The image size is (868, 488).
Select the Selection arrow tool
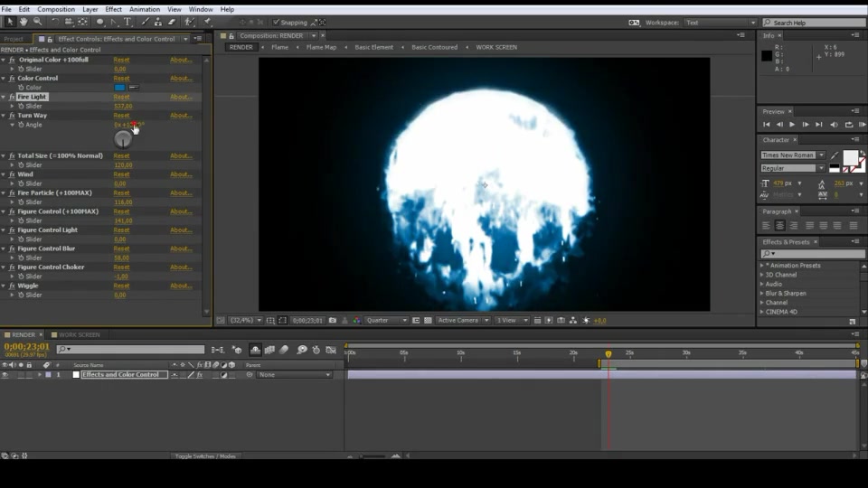(9, 22)
